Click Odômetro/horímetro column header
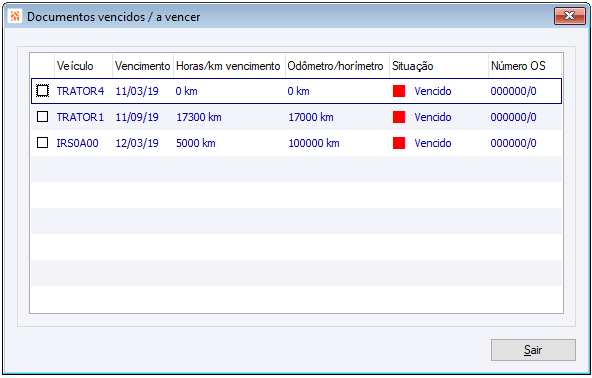592x378 pixels. [336, 66]
